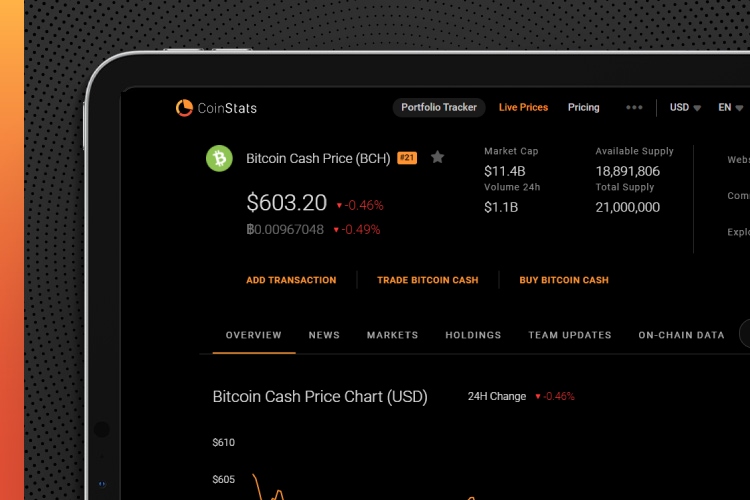Switch to the TEAM UPDATES tab
This screenshot has height=500, width=750.
click(570, 335)
